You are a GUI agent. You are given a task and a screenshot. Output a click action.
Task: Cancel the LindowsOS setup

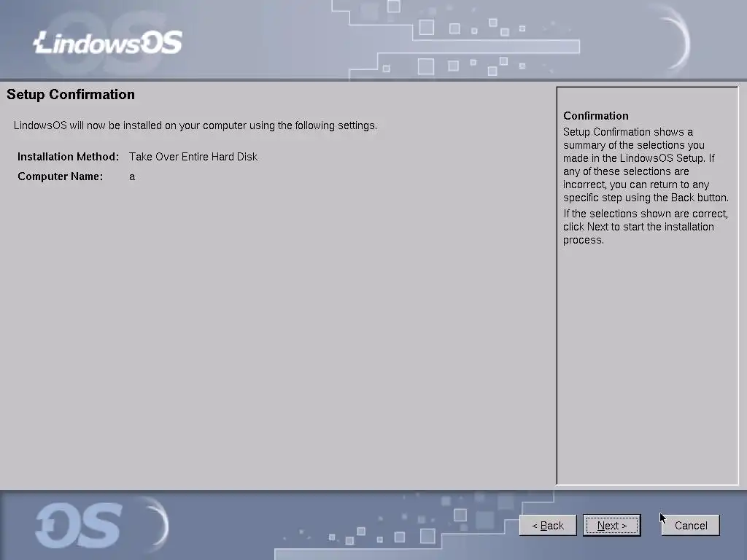[x=690, y=525]
